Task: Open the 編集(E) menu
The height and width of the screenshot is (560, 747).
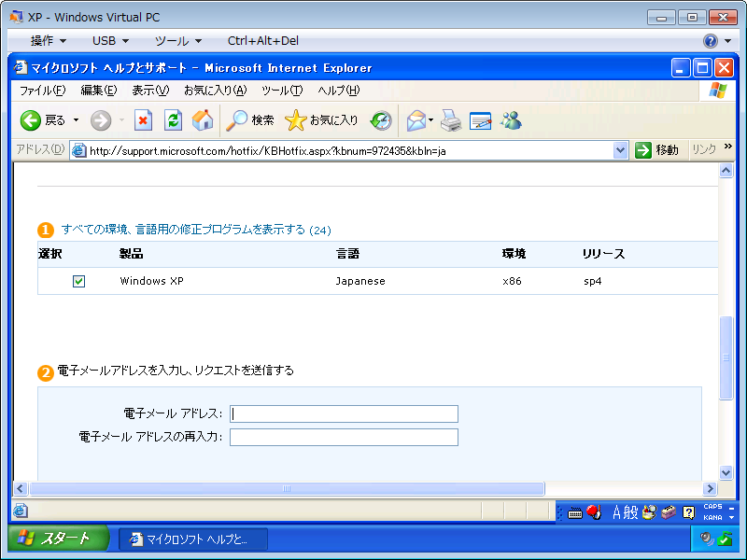Action: point(99,91)
